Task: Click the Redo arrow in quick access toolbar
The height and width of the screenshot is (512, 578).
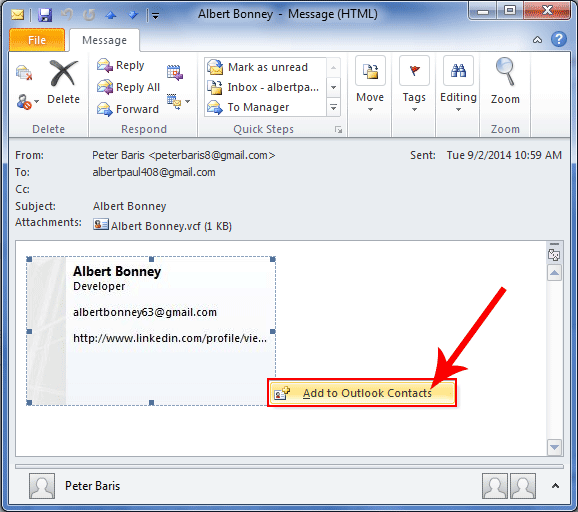Action: pyautogui.click(x=89, y=15)
